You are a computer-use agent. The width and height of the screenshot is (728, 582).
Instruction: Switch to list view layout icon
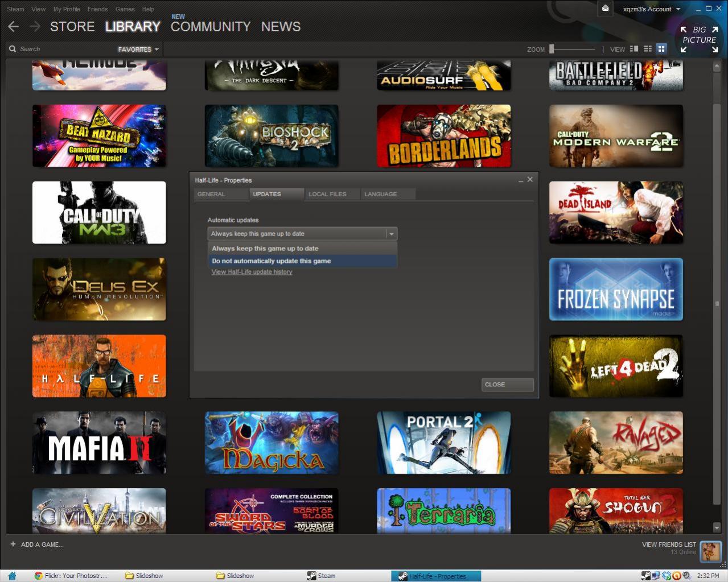point(648,49)
